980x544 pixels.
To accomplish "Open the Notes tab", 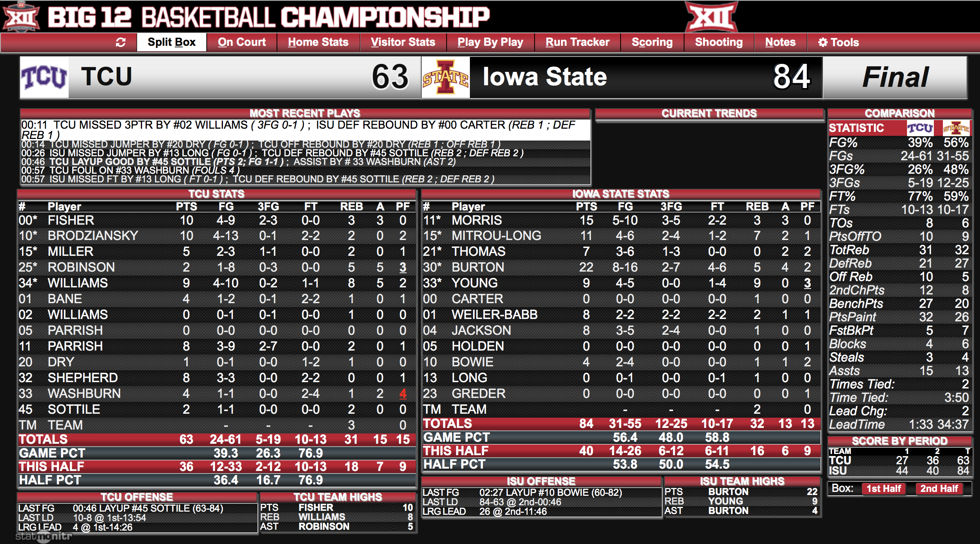I will (x=780, y=42).
